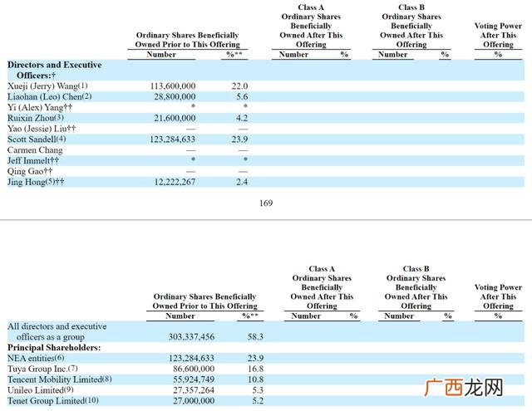
Task: Click All directors and executive officers row label
Action: [57, 332]
